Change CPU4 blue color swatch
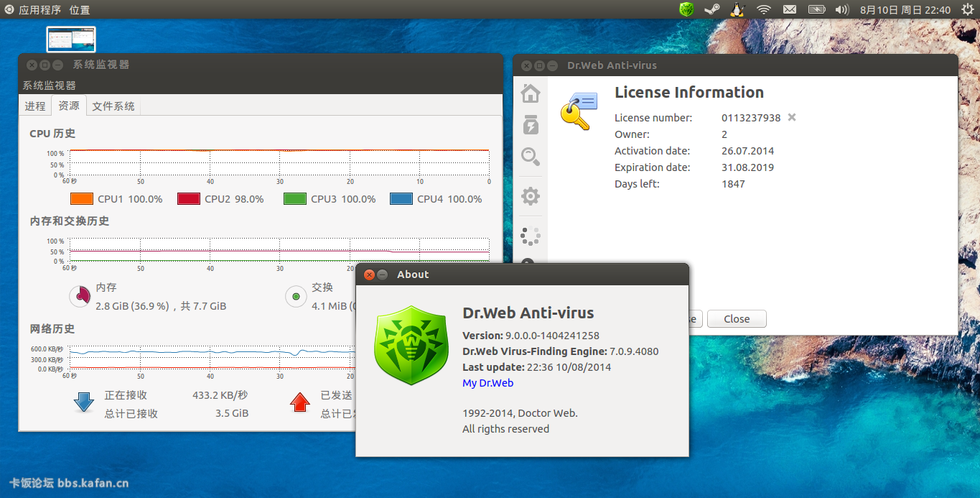 tap(401, 199)
